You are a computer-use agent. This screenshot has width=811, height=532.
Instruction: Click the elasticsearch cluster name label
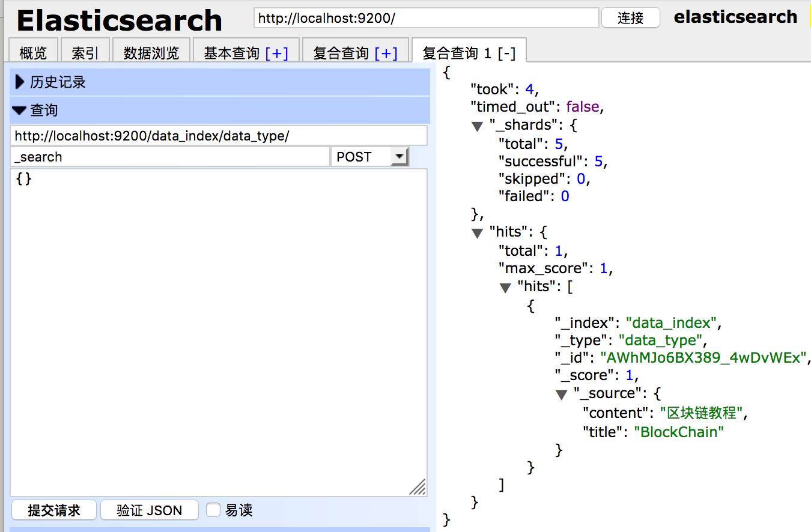pos(736,17)
